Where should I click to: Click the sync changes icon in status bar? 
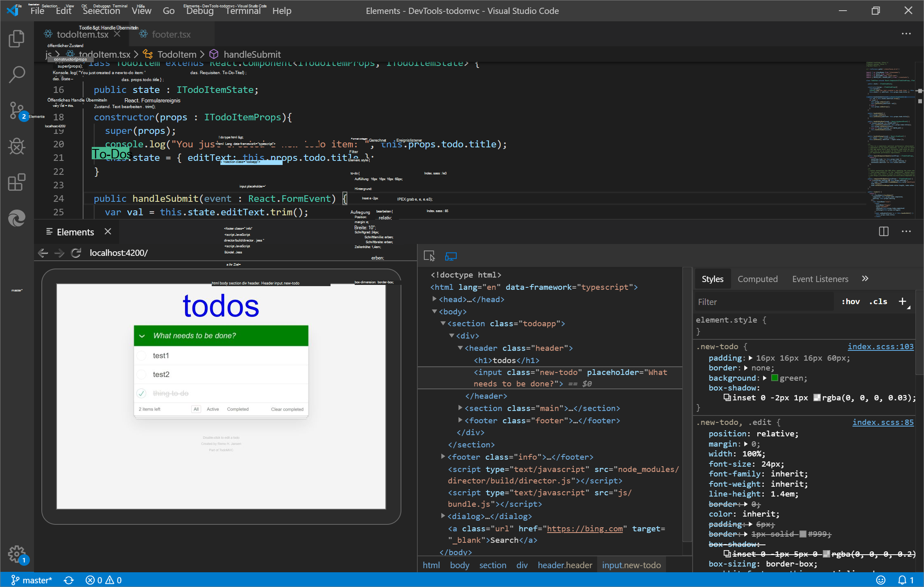coord(69,580)
